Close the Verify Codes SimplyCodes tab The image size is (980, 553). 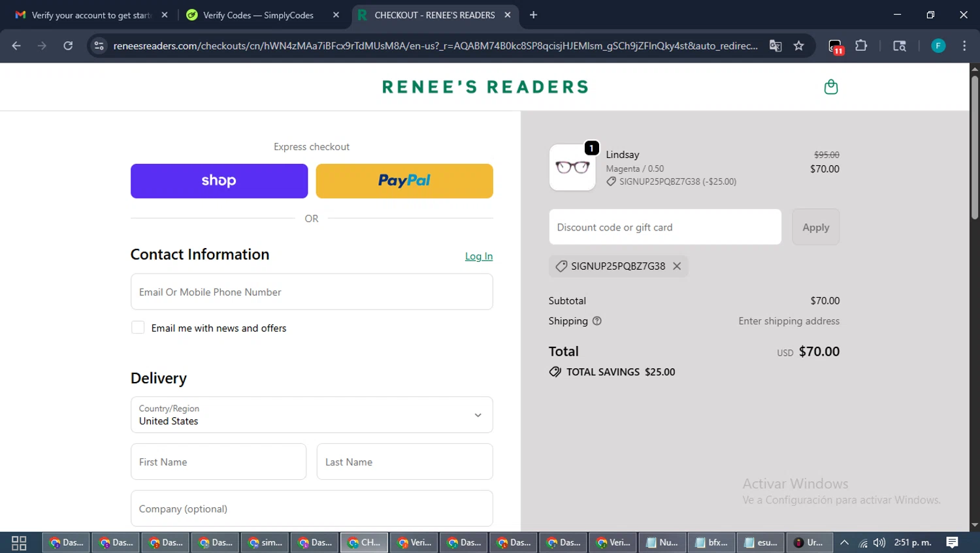(336, 15)
